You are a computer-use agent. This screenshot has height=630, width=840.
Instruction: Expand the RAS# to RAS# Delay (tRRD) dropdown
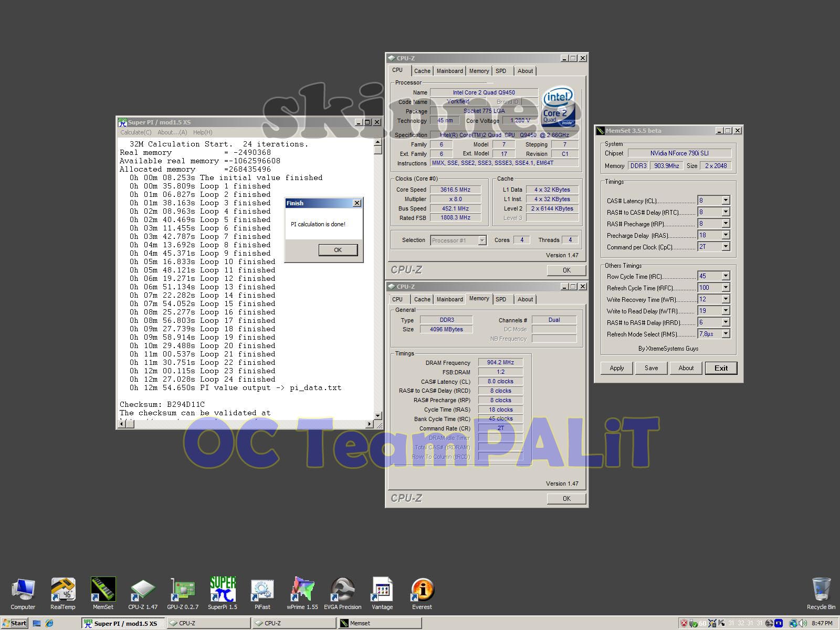(726, 322)
